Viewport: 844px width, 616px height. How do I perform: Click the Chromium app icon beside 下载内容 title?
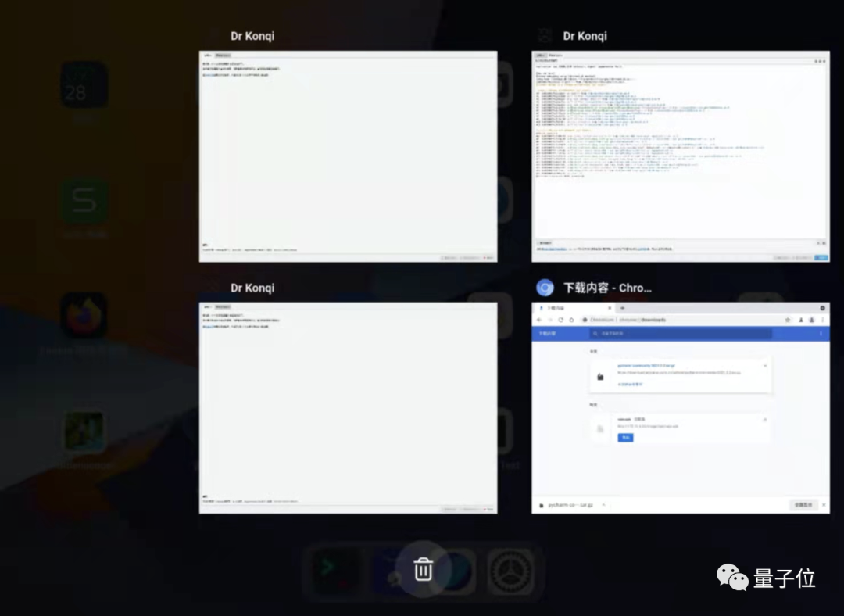545,288
